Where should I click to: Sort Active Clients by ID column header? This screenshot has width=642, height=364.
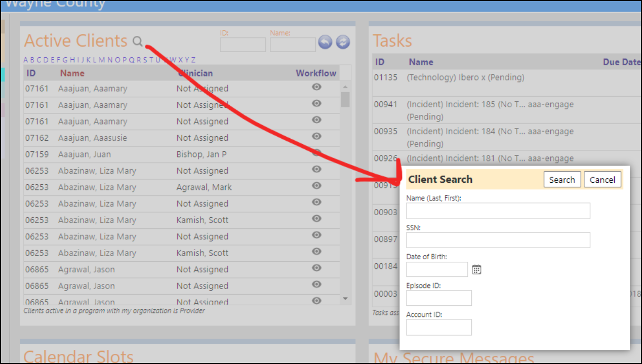31,73
